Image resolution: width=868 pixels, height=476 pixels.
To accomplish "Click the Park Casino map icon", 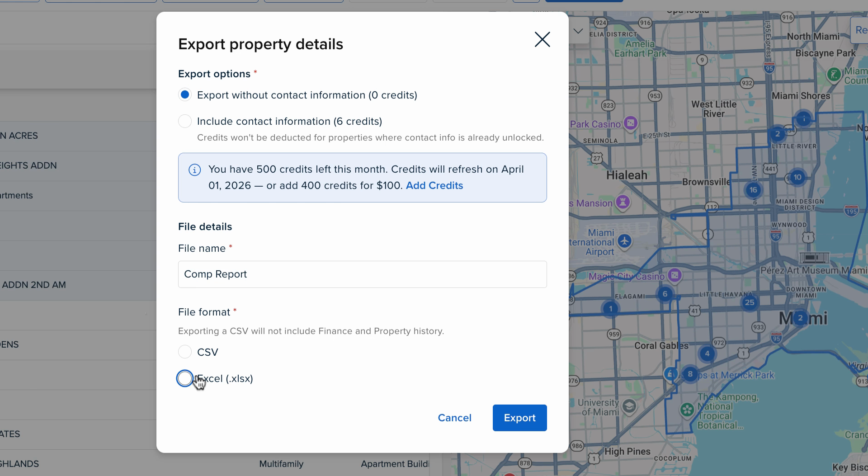I will click(630, 123).
